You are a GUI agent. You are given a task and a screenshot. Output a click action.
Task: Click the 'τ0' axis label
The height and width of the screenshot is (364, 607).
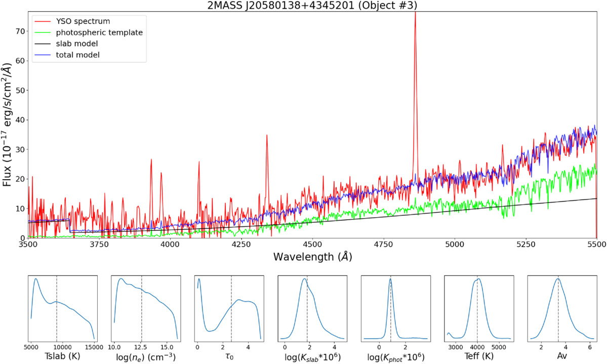pyautogui.click(x=229, y=356)
